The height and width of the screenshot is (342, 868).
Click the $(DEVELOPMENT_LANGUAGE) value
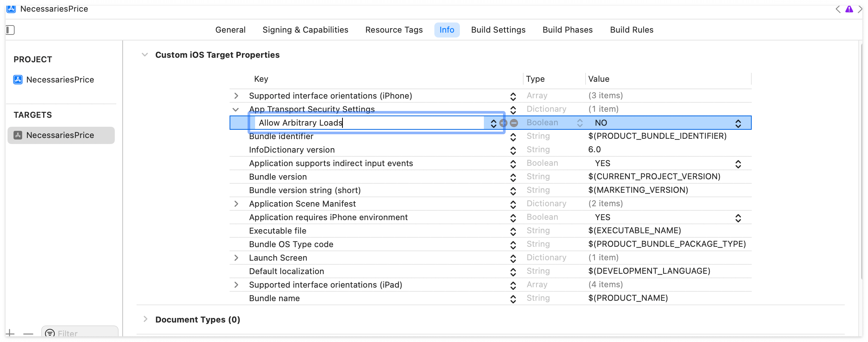click(649, 271)
